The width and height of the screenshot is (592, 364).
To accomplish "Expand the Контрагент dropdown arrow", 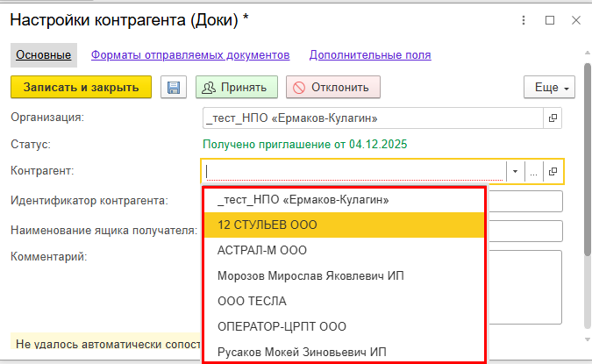I will pyautogui.click(x=516, y=172).
